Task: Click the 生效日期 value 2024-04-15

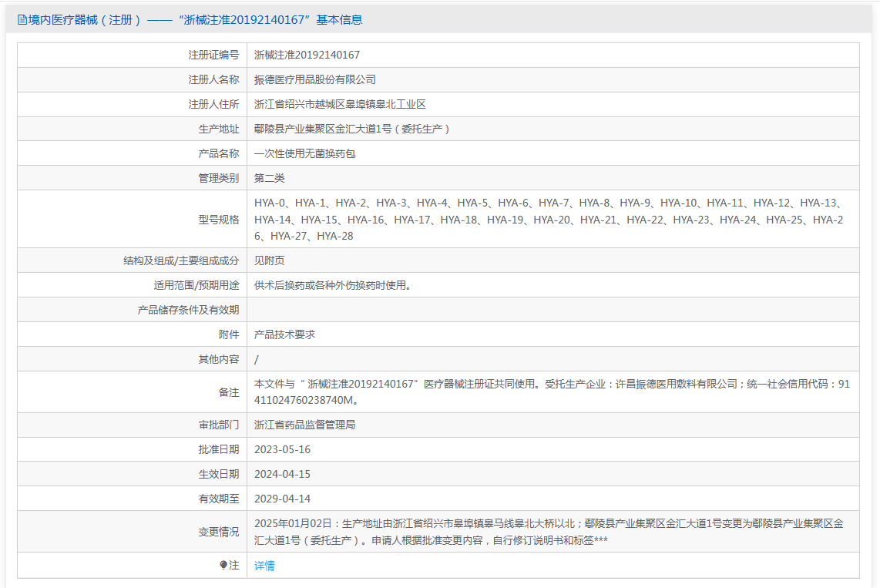Action: coord(282,474)
